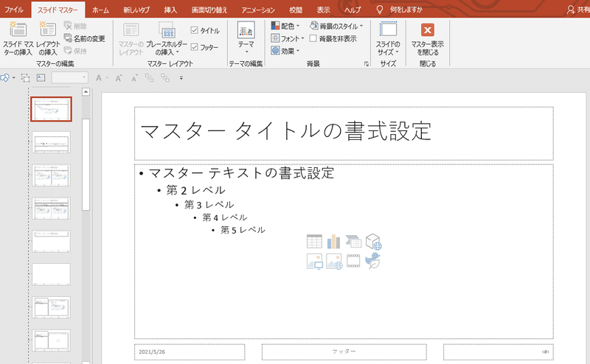The width and height of the screenshot is (590, 364).
Task: Switch to the 表示 tab
Action: click(x=323, y=10)
